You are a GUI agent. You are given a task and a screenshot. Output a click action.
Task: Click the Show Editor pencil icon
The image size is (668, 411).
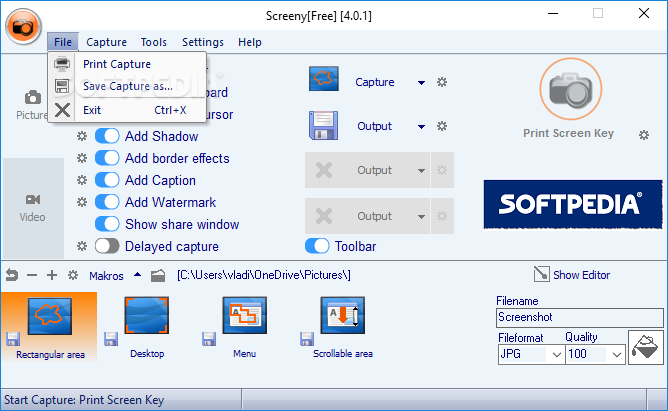pyautogui.click(x=541, y=274)
